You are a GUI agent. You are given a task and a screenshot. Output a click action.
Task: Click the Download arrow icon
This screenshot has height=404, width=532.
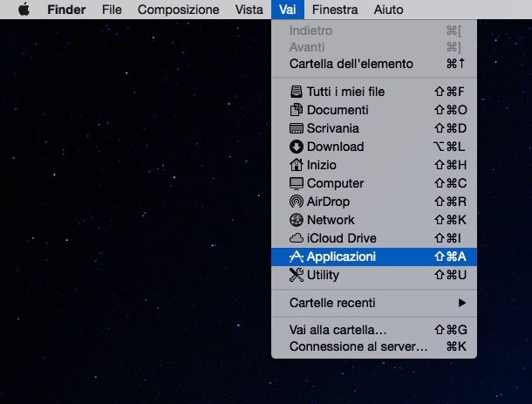click(297, 147)
